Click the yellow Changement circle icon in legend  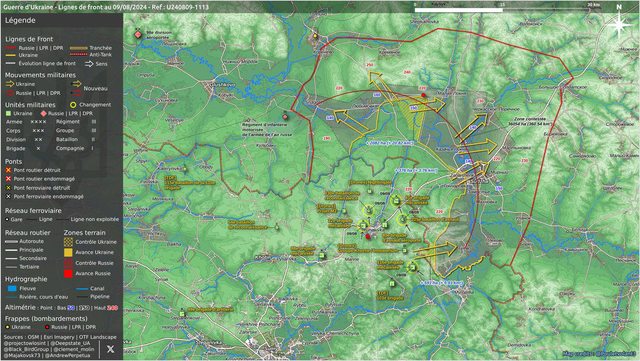[x=73, y=105]
